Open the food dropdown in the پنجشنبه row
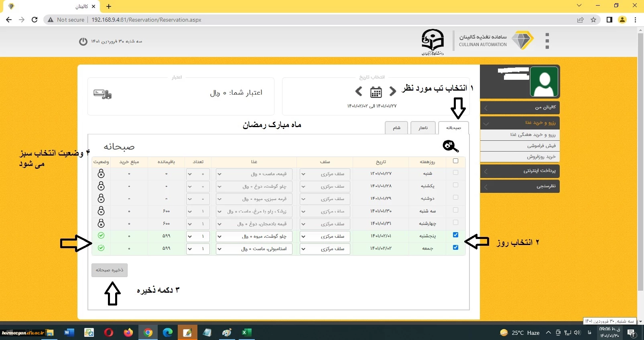Screen dimensions: 644x340 point(254,237)
